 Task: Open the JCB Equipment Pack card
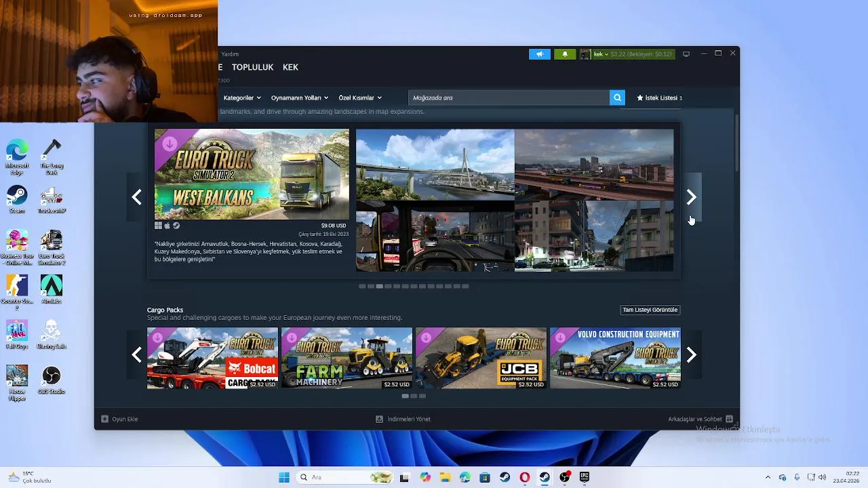pos(481,358)
